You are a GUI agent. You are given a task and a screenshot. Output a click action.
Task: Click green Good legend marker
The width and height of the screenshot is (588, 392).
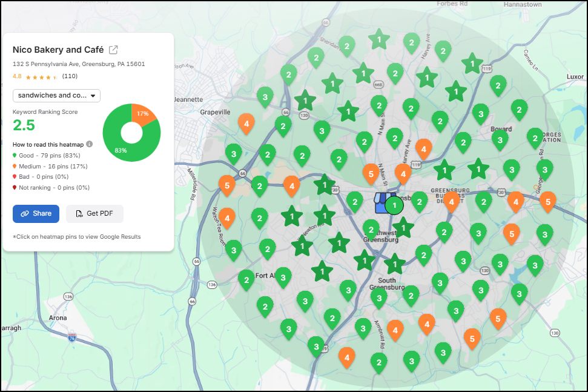coord(15,155)
